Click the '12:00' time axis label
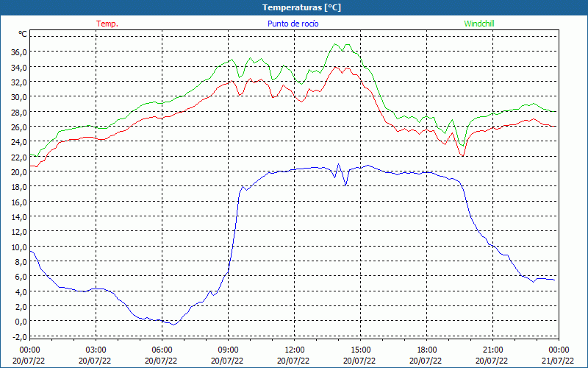Viewport: 588px width, 368px height. [295, 350]
